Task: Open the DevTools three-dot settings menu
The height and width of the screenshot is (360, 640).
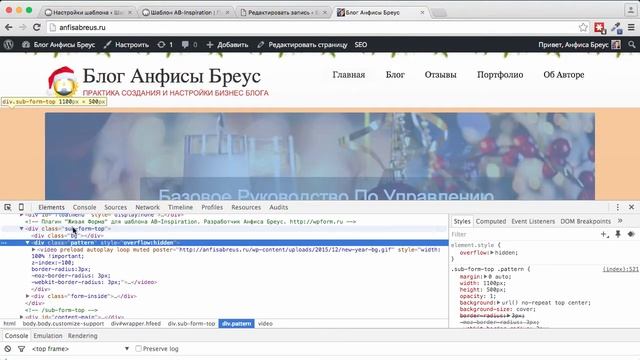Action: pyautogui.click(x=618, y=207)
